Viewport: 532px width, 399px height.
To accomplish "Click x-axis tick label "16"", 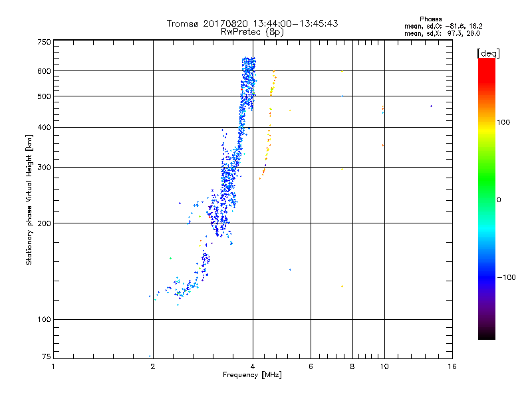I will 452,366.
